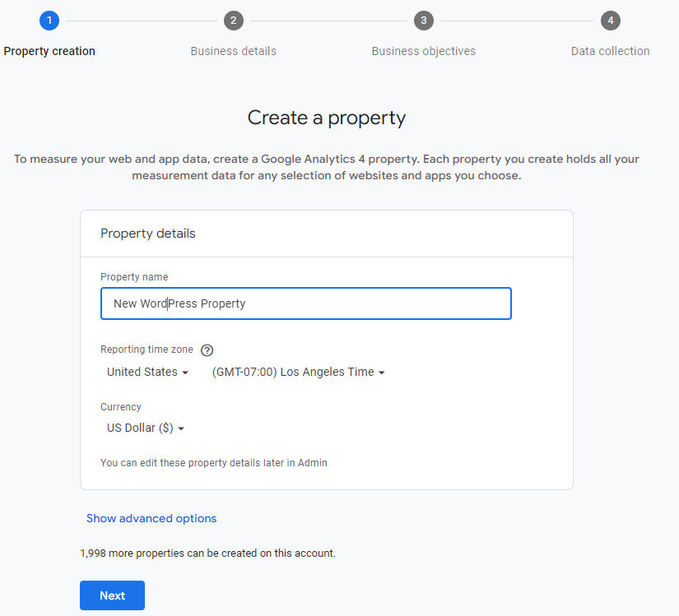Viewport: 679px width, 616px height.
Task: Click the Property details card header
Action: pos(147,234)
